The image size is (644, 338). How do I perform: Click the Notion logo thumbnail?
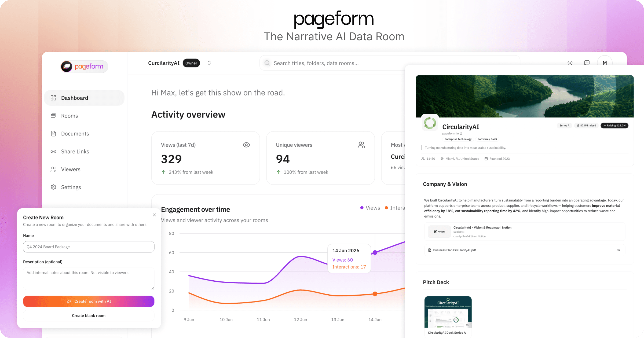tap(439, 232)
